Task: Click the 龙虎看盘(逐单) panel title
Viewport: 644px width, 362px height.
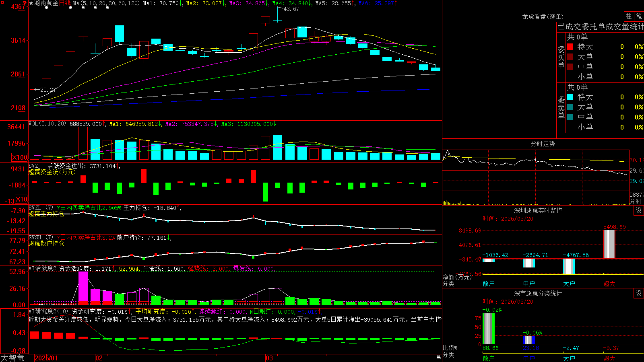Action: click(543, 16)
